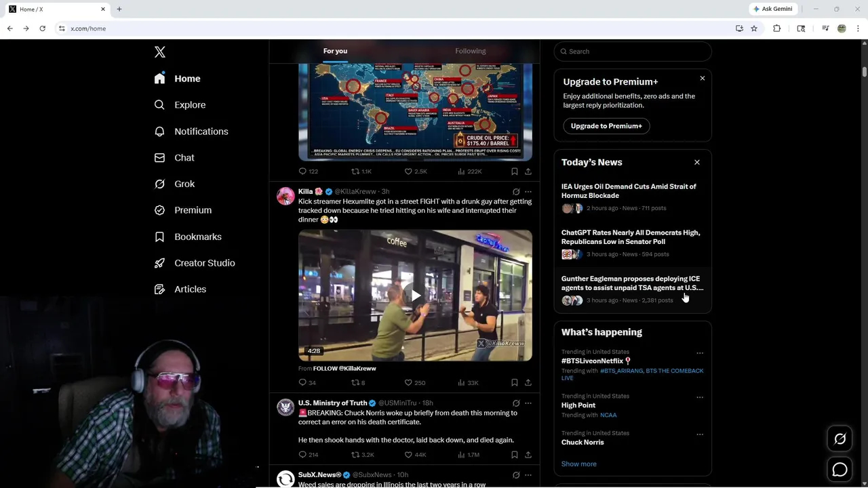Open Bookmarks in the sidebar
This screenshot has width=868, height=488.
point(188,237)
